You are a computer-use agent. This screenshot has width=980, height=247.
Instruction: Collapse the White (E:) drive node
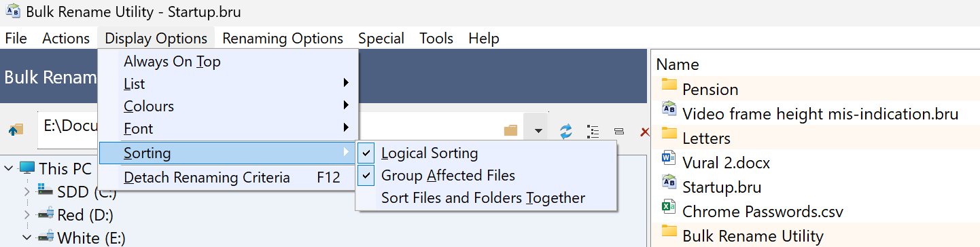coord(27,237)
